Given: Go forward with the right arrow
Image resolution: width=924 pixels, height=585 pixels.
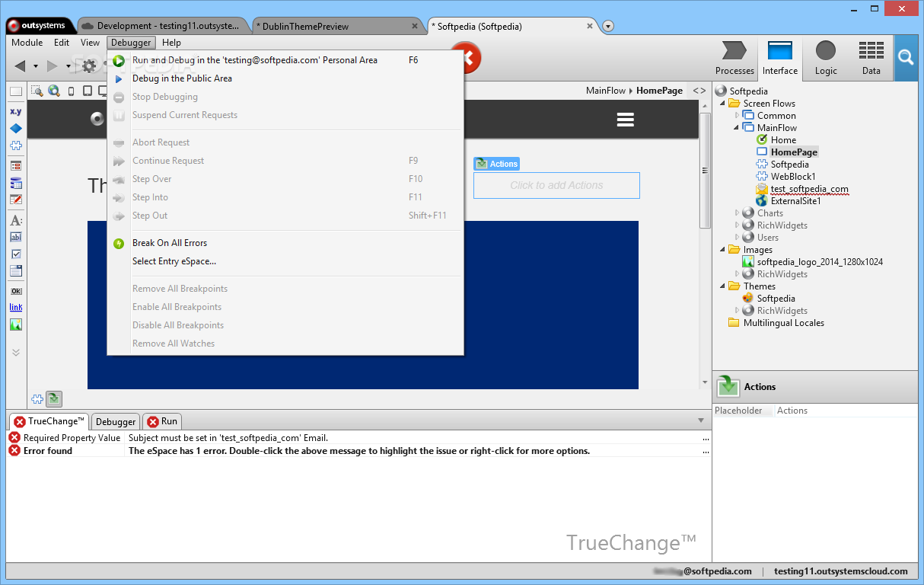Looking at the screenshot, I should (x=52, y=66).
